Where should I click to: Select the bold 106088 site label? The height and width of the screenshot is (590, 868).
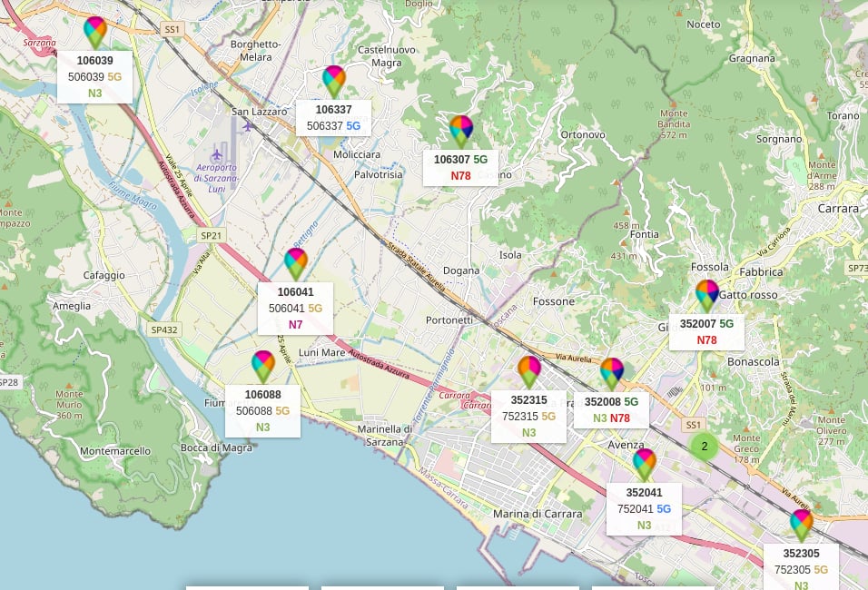(x=263, y=395)
